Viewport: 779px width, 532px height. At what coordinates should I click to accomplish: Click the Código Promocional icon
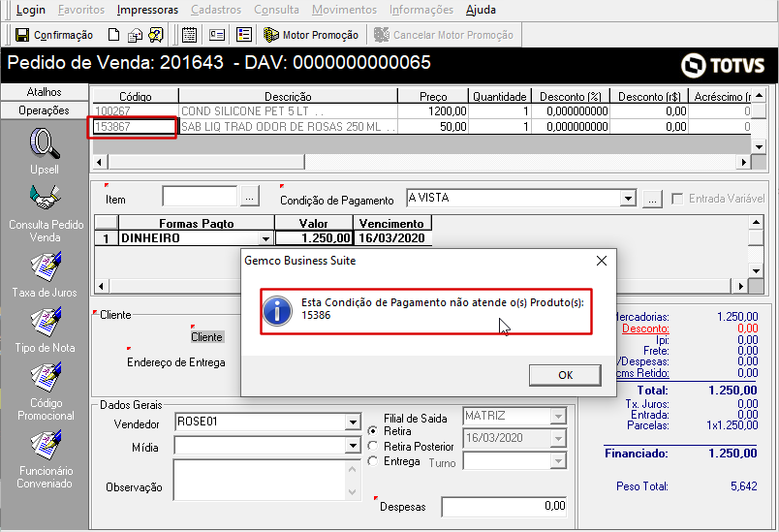[46, 378]
